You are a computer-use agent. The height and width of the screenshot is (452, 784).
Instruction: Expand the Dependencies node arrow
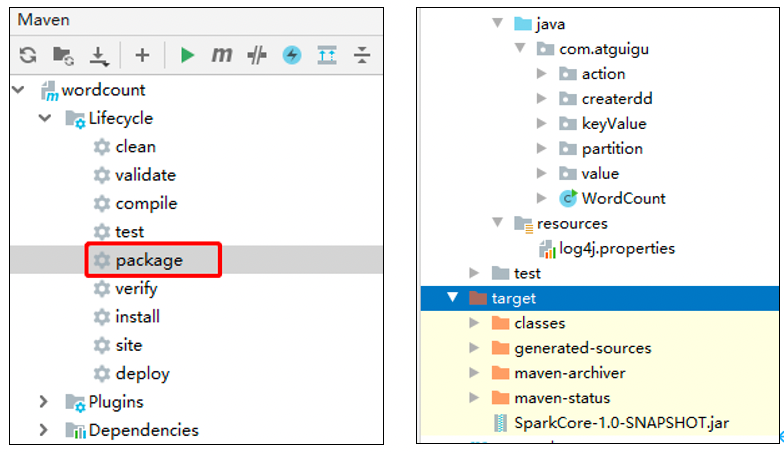44,430
